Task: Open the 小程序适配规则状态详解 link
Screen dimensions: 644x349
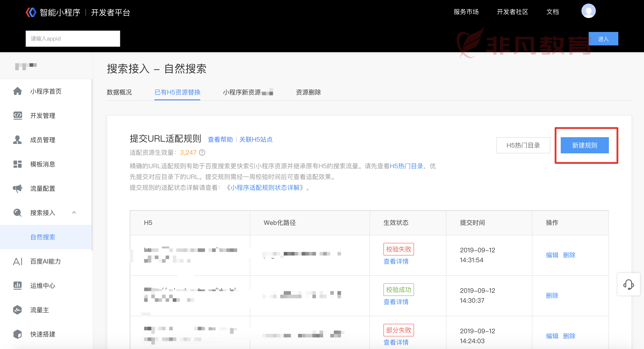Action: click(265, 188)
